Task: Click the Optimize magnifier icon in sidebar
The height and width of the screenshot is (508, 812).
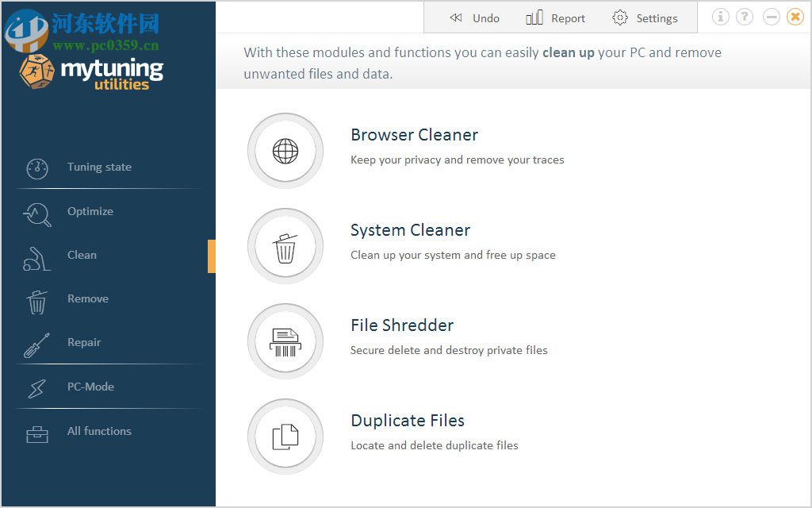Action: coord(37,214)
